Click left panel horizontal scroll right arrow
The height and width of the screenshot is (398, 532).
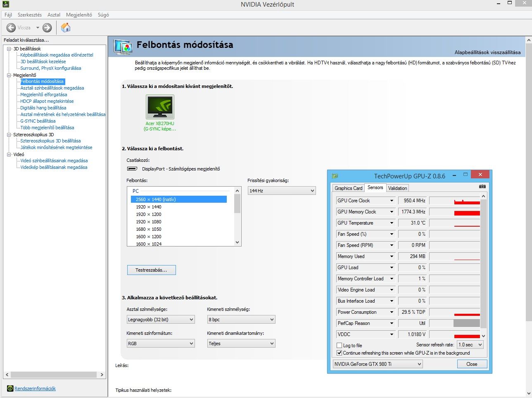tap(102, 375)
